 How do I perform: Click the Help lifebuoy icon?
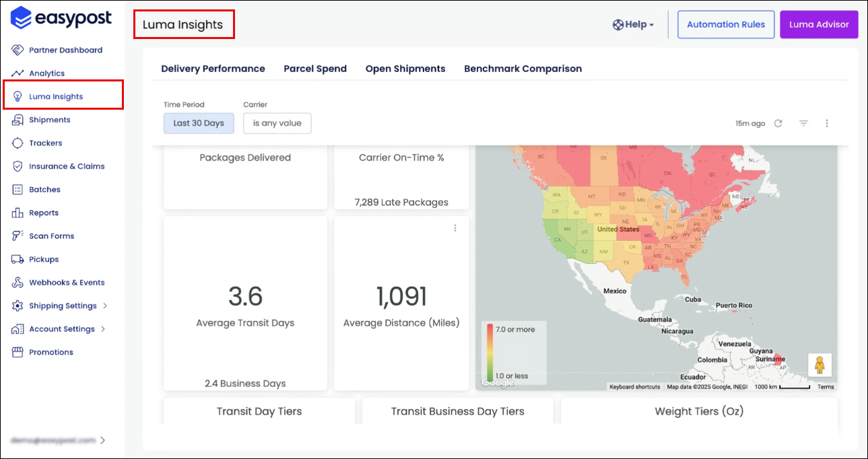click(618, 24)
